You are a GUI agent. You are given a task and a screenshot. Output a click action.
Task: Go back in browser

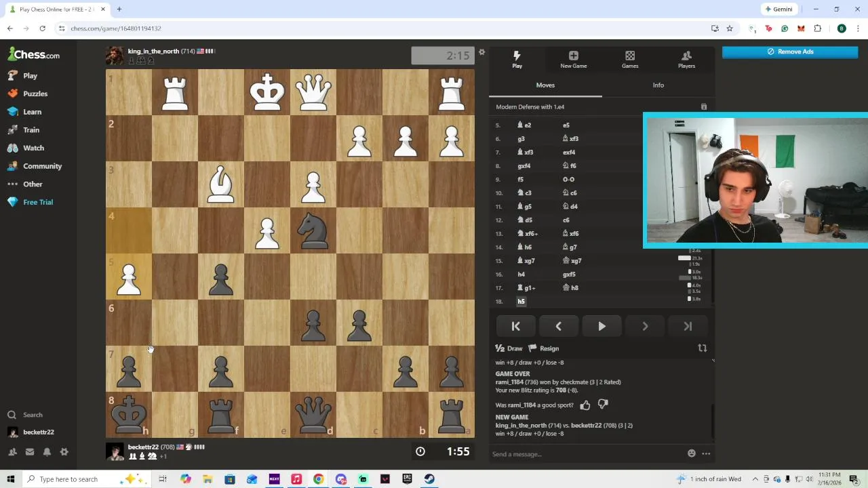pyautogui.click(x=9, y=28)
